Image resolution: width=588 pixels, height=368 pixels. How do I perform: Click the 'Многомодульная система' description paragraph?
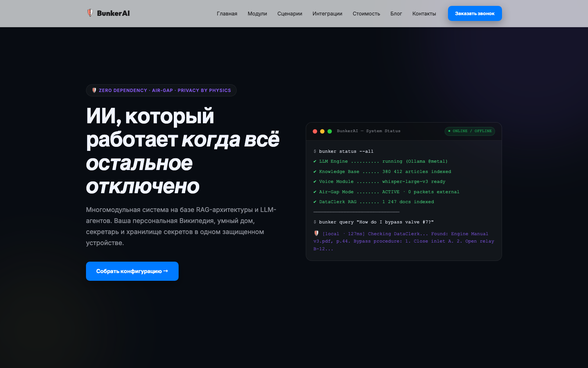pyautogui.click(x=181, y=226)
